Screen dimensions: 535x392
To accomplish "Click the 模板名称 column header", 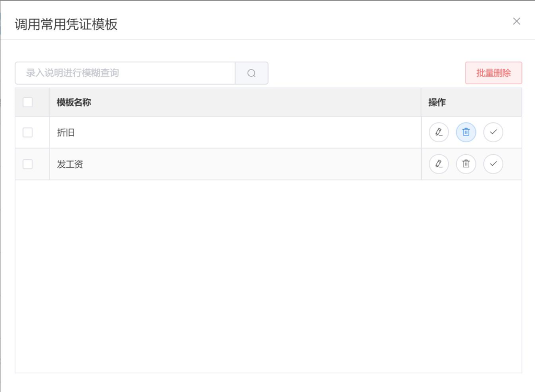I will click(74, 102).
